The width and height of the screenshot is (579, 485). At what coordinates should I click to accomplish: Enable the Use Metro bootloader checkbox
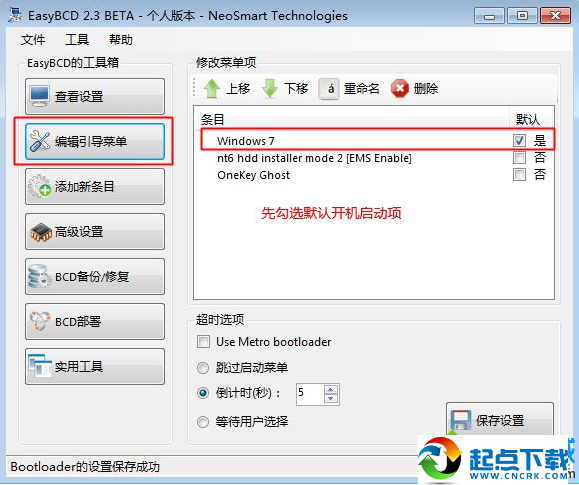click(x=203, y=341)
